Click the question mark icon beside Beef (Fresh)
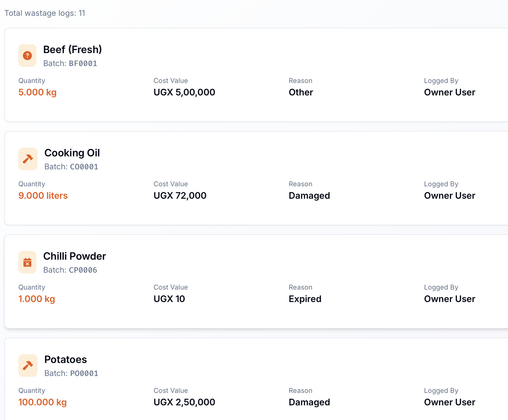Image resolution: width=508 pixels, height=420 pixels. [x=27, y=55]
